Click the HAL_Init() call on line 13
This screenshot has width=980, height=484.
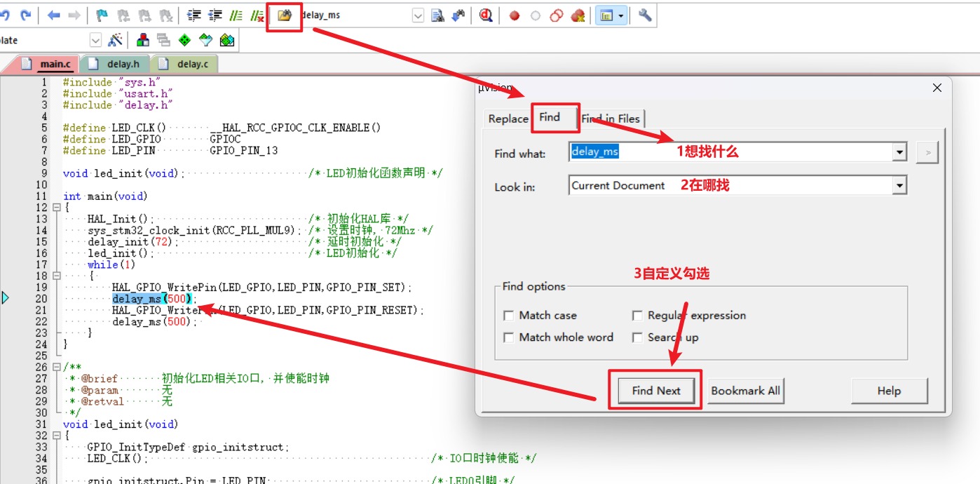pyautogui.click(x=121, y=219)
